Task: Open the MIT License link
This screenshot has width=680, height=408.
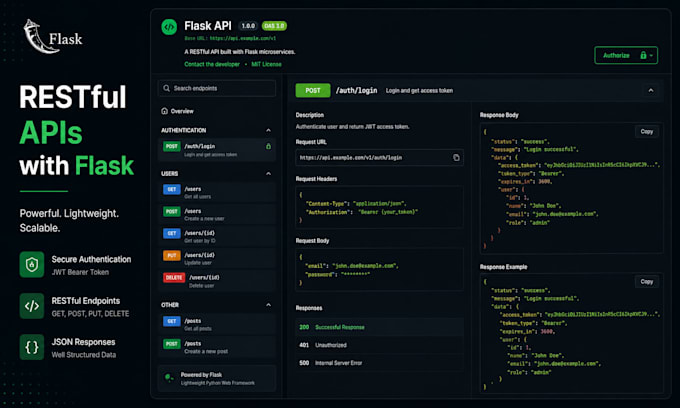Action: tap(266, 64)
